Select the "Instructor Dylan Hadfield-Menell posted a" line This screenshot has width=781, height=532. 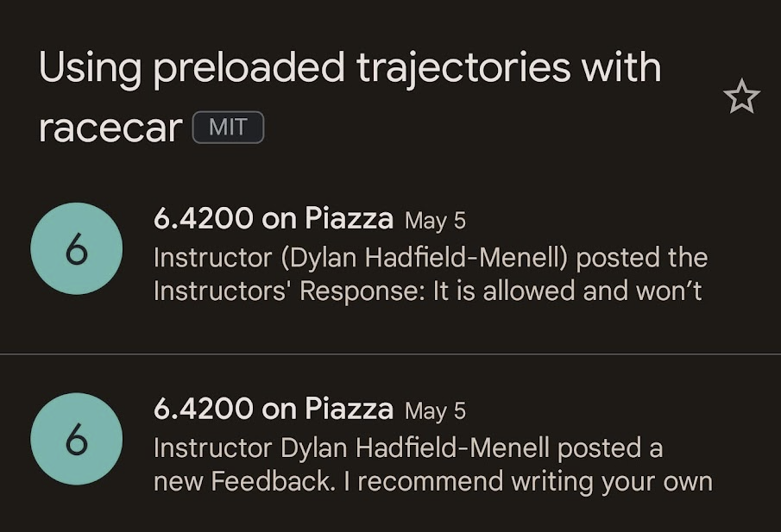tap(408, 448)
